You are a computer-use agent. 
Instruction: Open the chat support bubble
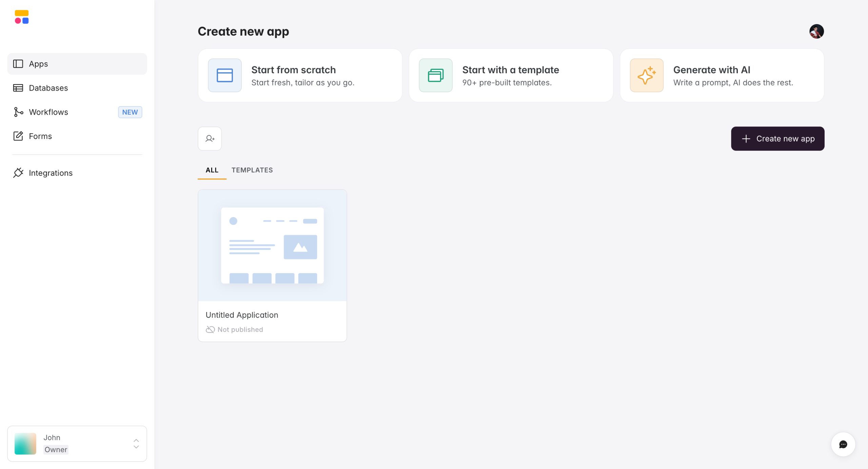point(843,444)
